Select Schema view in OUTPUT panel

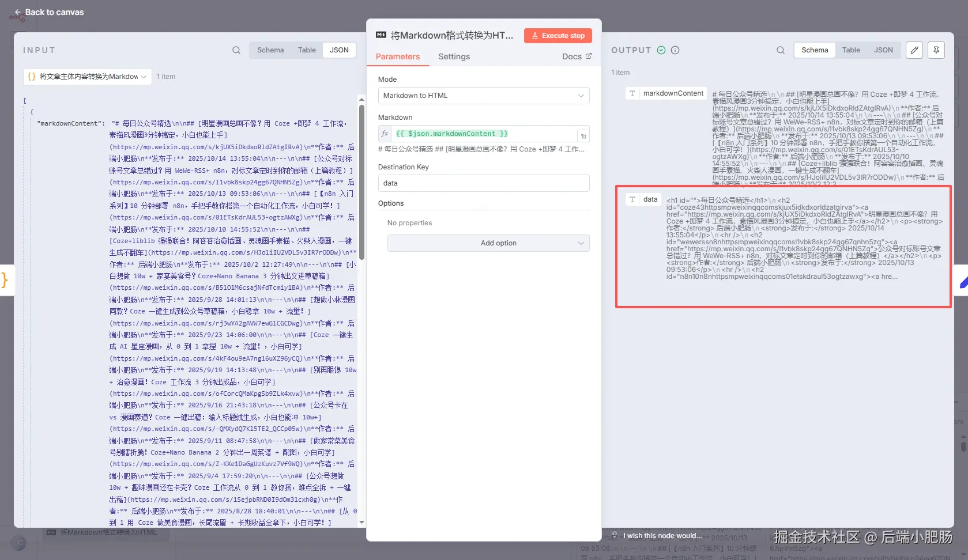pyautogui.click(x=815, y=50)
